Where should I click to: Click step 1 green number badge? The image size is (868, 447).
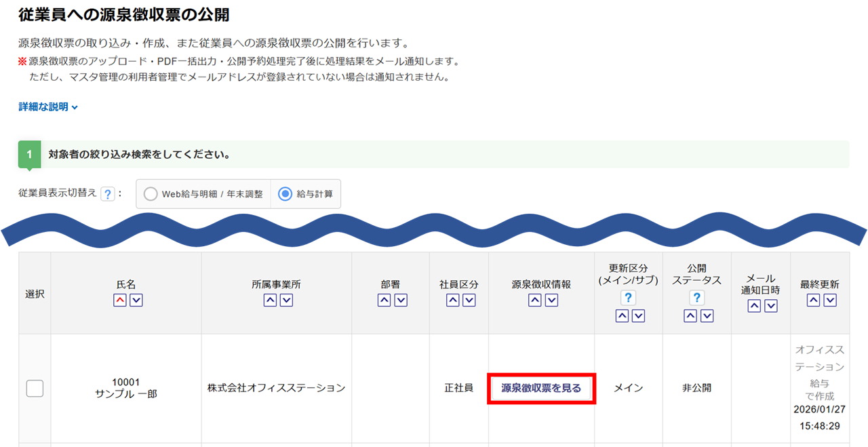[29, 155]
